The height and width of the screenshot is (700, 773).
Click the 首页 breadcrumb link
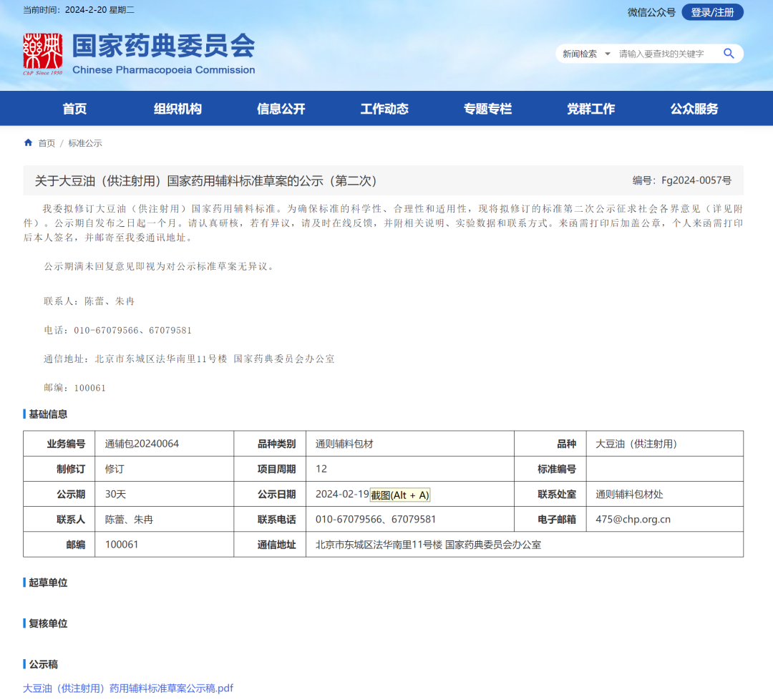(47, 143)
